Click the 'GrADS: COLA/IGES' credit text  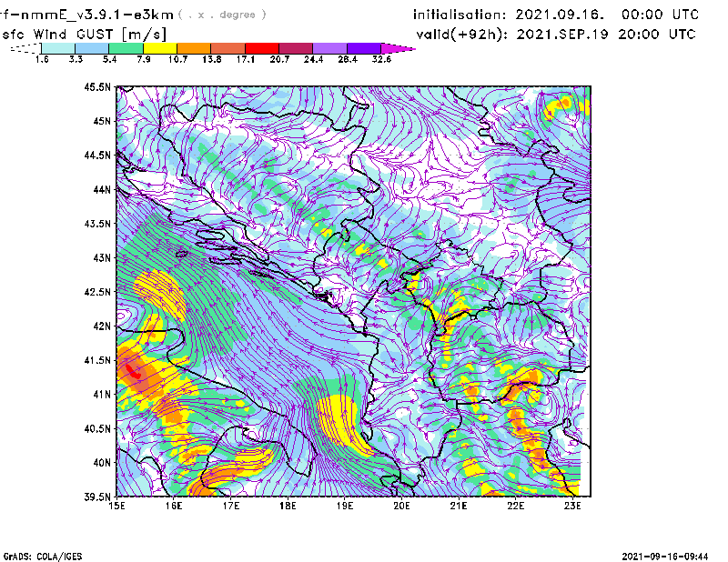[43, 557]
